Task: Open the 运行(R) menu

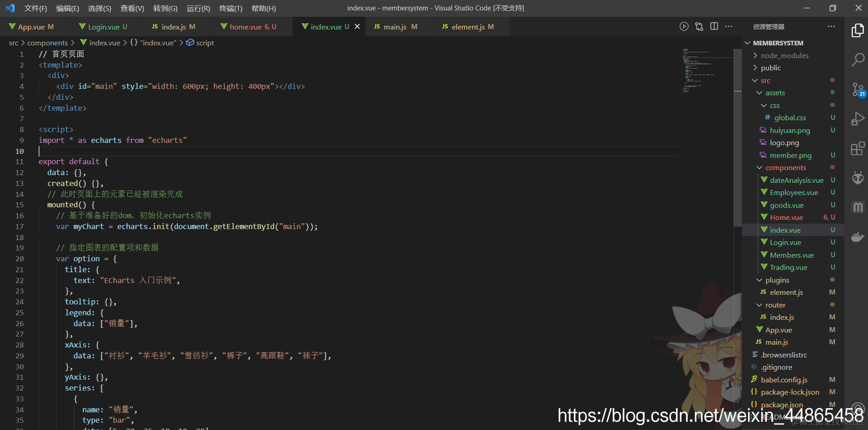Action: (x=198, y=8)
